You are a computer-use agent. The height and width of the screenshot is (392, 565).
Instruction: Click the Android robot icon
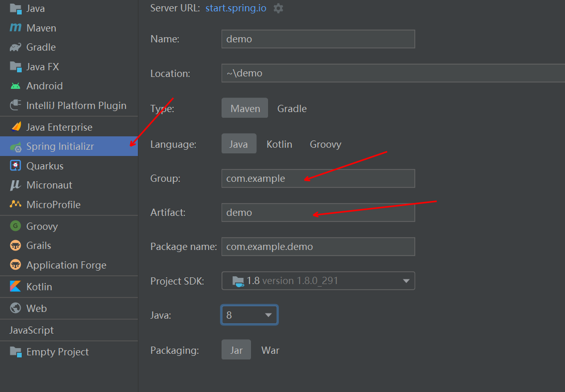(15, 86)
